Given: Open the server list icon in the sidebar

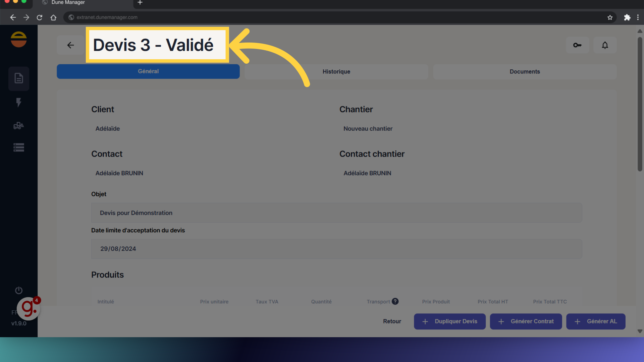Looking at the screenshot, I should 19,147.
